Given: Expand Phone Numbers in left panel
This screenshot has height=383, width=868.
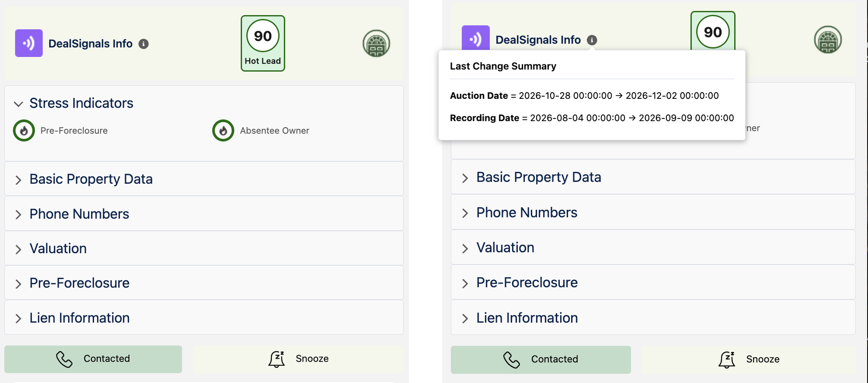Looking at the screenshot, I should coord(204,214).
